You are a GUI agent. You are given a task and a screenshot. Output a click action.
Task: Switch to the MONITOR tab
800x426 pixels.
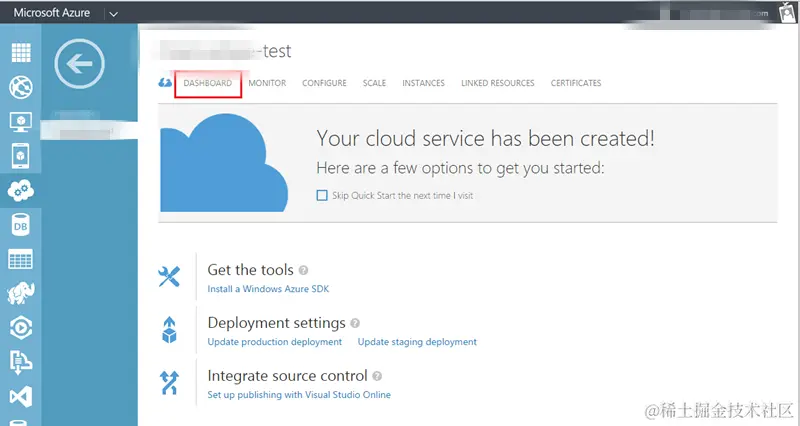pos(267,83)
